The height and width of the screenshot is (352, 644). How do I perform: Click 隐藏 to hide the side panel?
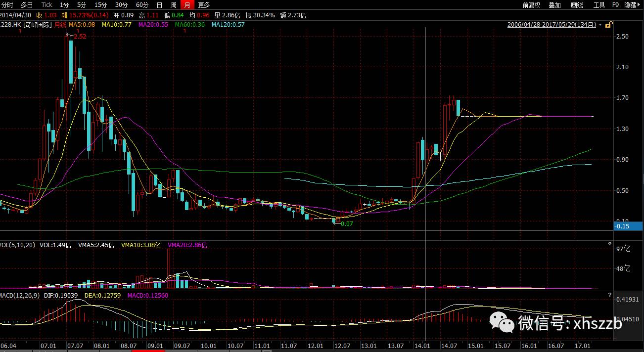point(631,5)
